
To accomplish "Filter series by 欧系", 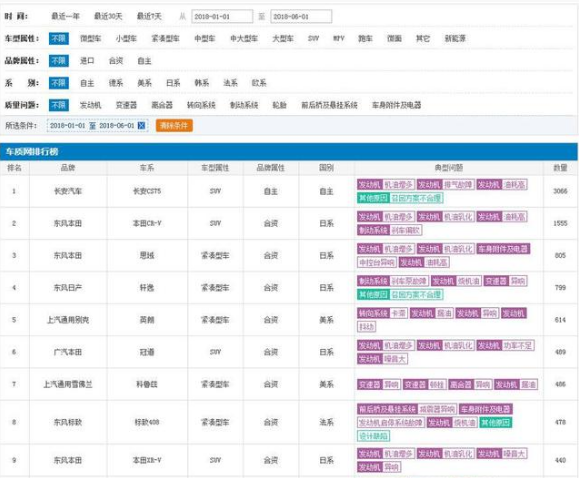I will tap(259, 83).
